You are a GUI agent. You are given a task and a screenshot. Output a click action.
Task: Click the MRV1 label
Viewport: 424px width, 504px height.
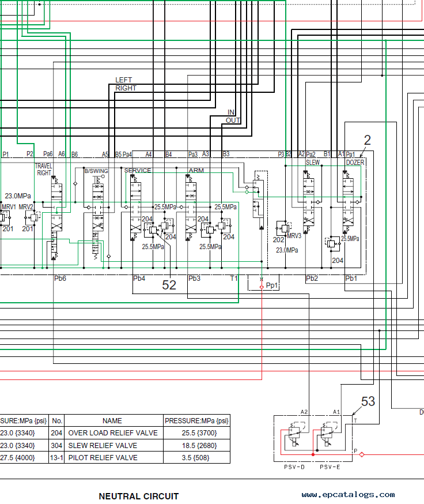tap(9, 207)
